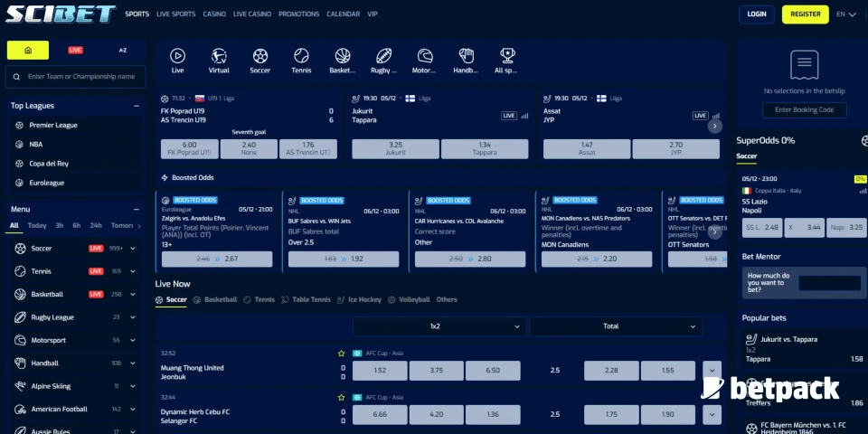Switch Live Now to Ice Hockey tab
Image resolution: width=868 pixels, height=434 pixels.
[x=359, y=299]
